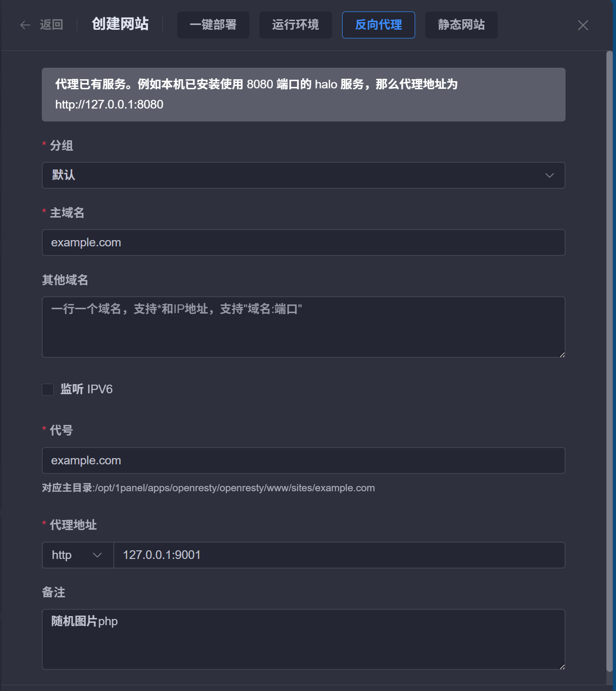Grab the 其他域名 textarea resize handle

point(562,354)
